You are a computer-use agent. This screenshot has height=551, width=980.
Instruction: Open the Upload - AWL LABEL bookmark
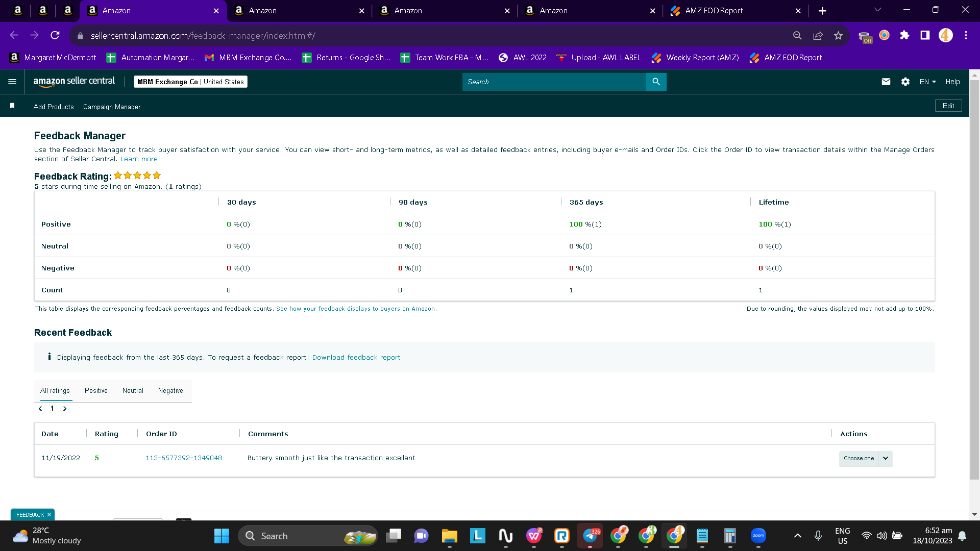click(x=598, y=58)
